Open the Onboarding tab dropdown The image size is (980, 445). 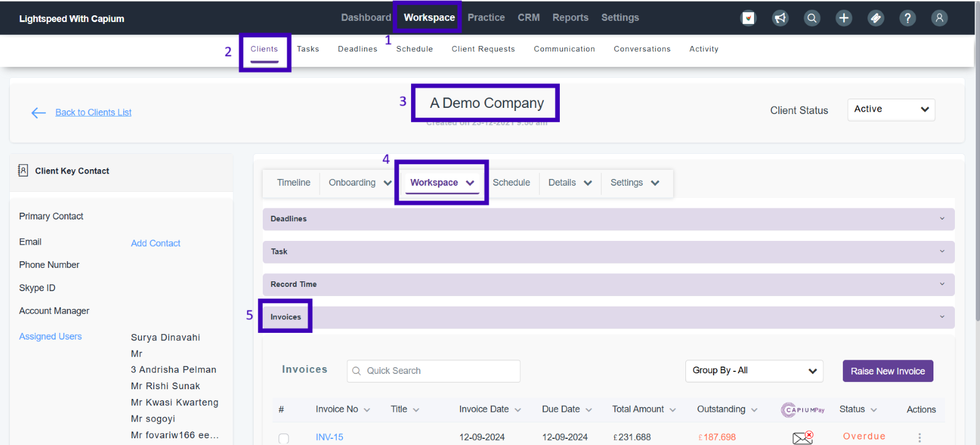click(360, 183)
